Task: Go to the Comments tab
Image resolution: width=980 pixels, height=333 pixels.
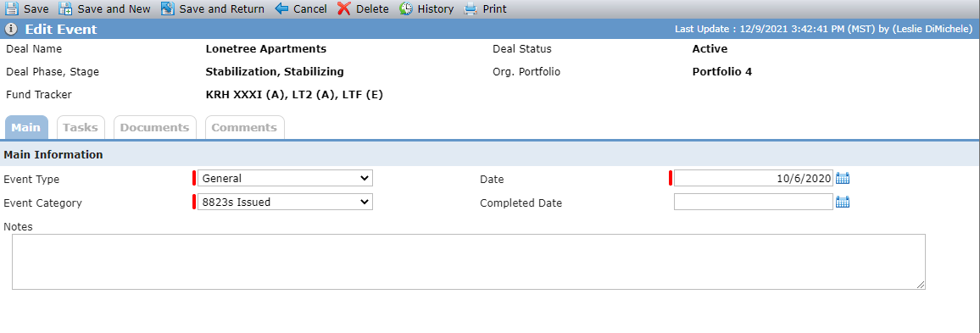Action: pyautogui.click(x=244, y=127)
